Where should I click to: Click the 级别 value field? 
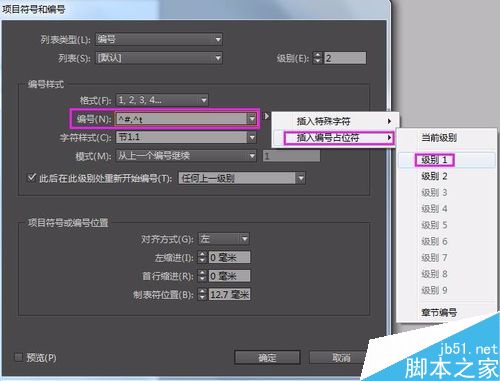(345, 58)
